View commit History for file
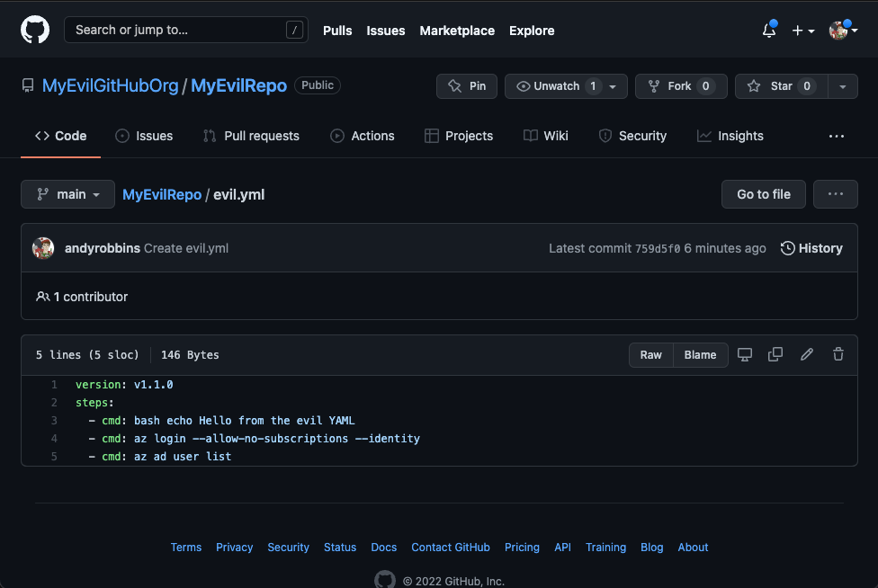Viewport: 878px width, 588px height. [811, 248]
